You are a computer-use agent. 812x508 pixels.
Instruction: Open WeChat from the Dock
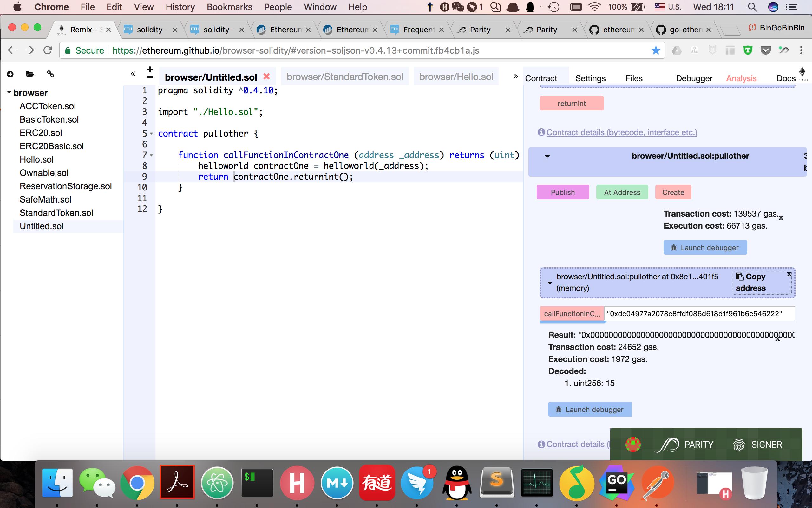[97, 483]
